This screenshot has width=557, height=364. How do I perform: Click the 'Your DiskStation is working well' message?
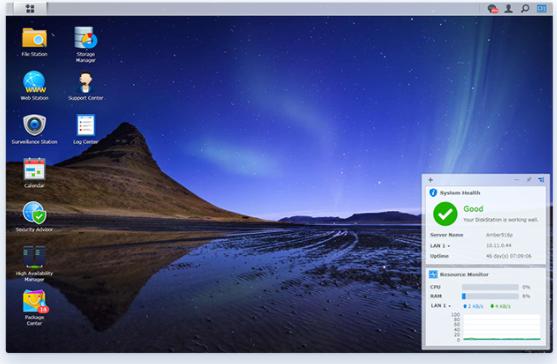click(500, 220)
